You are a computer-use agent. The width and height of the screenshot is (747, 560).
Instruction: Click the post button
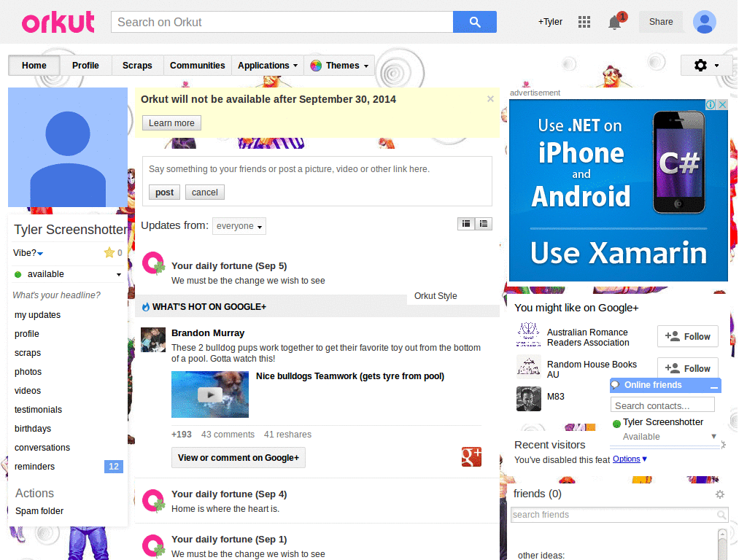coord(164,192)
